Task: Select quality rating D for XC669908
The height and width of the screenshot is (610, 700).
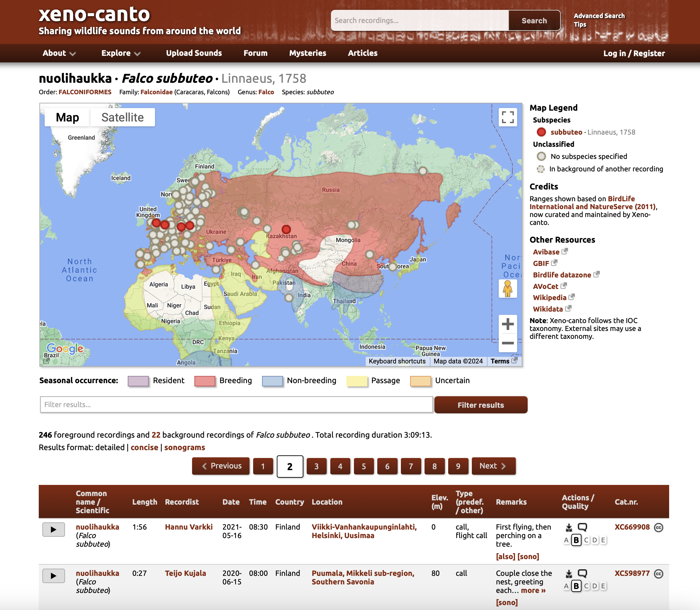Action: click(x=595, y=540)
